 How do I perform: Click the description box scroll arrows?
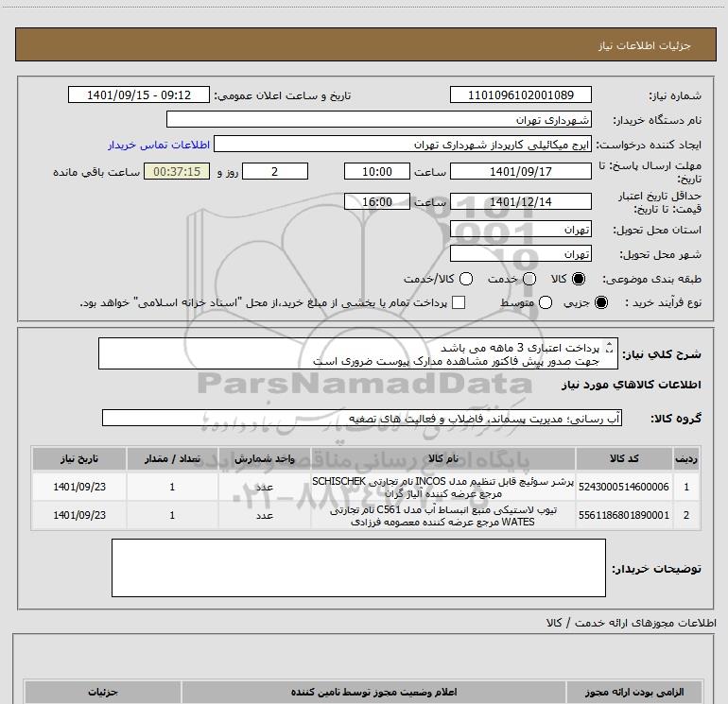click(x=610, y=347)
